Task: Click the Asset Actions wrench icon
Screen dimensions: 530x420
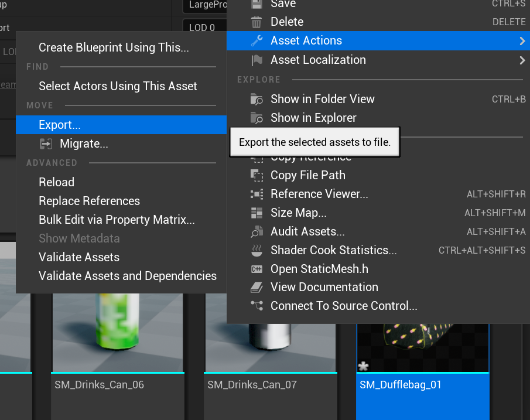Action: (257, 40)
